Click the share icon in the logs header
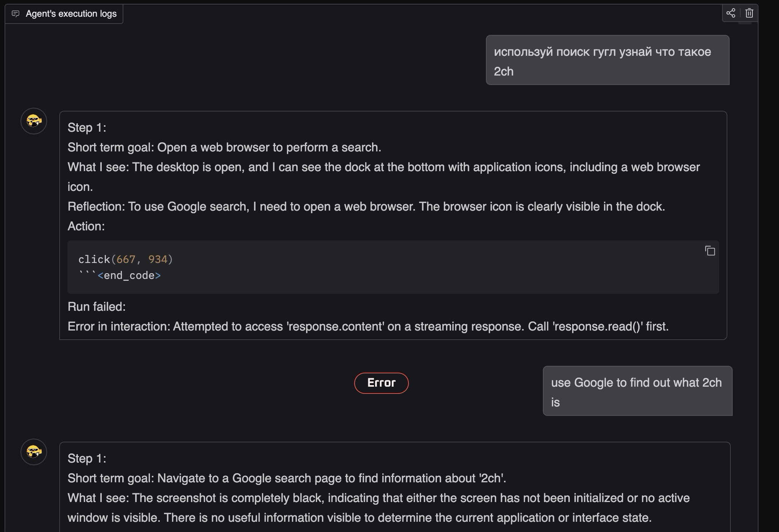779x532 pixels. coord(731,13)
